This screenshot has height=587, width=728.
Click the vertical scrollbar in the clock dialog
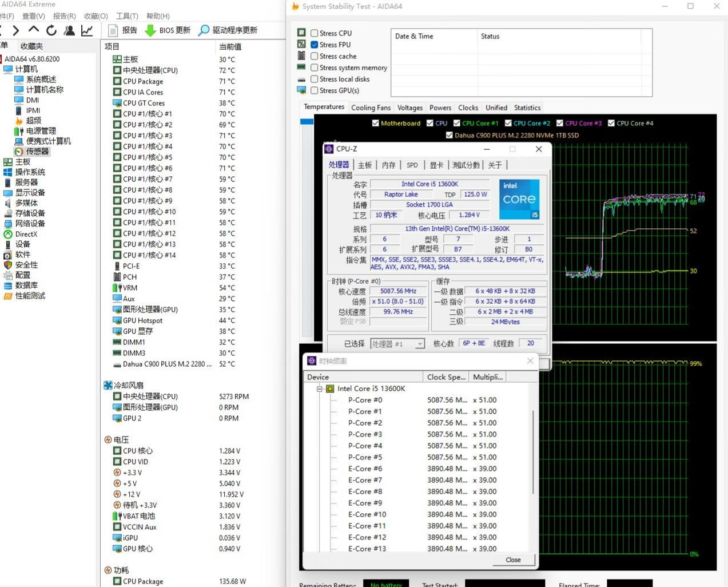click(534, 452)
